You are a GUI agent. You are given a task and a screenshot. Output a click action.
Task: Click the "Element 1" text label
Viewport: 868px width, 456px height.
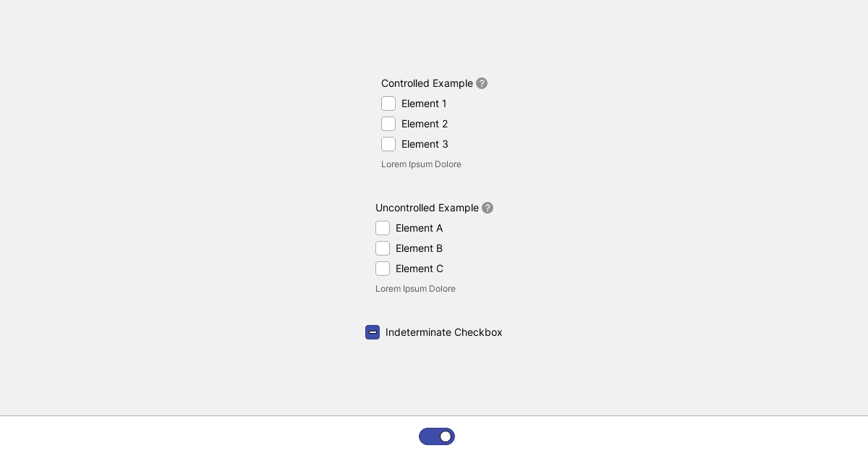click(x=424, y=104)
